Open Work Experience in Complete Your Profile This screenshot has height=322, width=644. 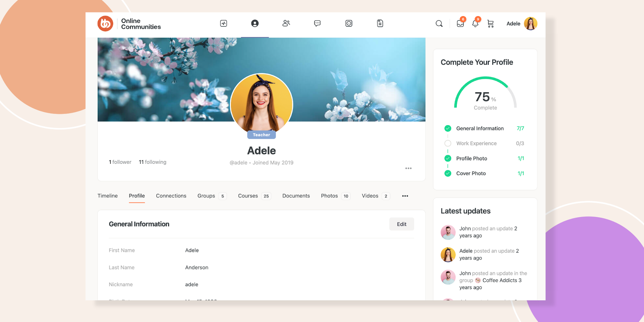coord(477,143)
